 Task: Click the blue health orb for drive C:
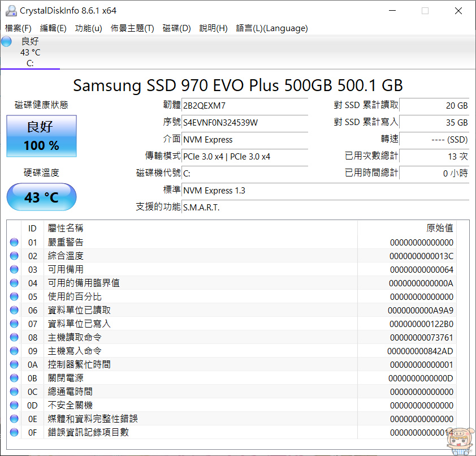coord(7,41)
